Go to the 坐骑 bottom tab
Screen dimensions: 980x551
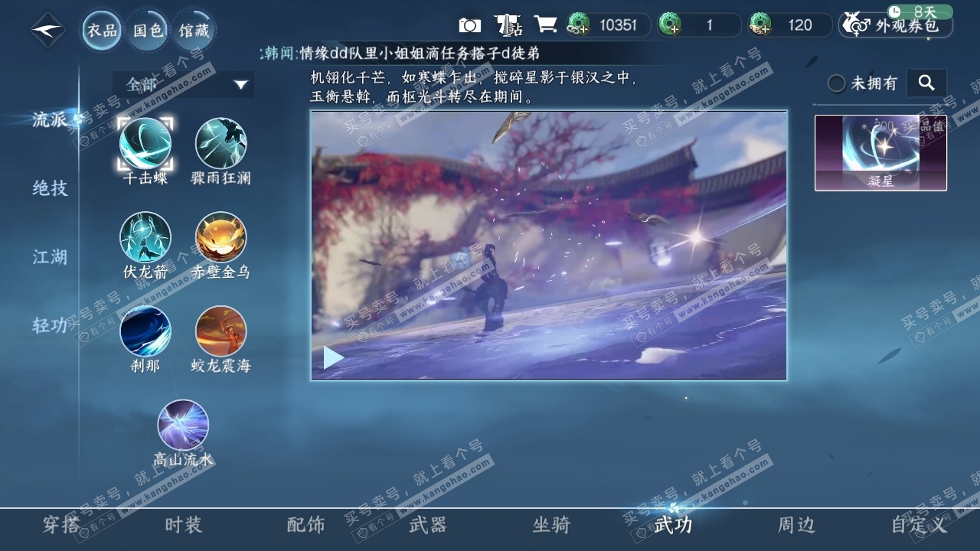(x=551, y=525)
